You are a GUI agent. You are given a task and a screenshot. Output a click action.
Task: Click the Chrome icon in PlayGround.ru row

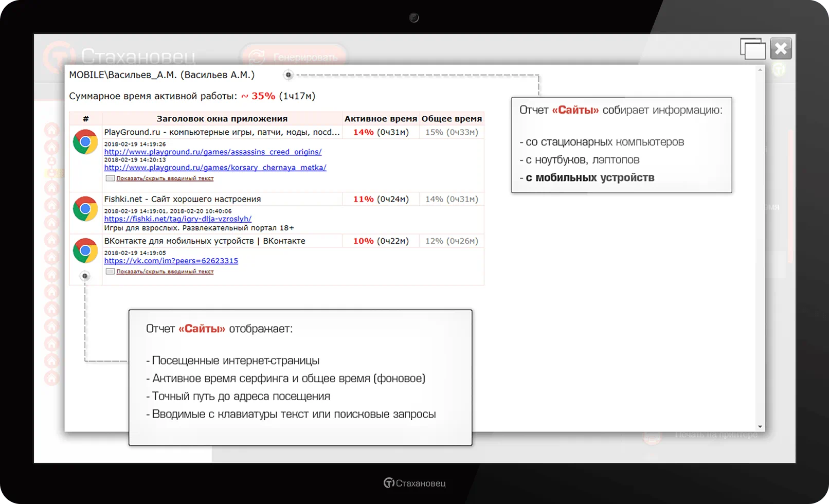click(x=85, y=142)
